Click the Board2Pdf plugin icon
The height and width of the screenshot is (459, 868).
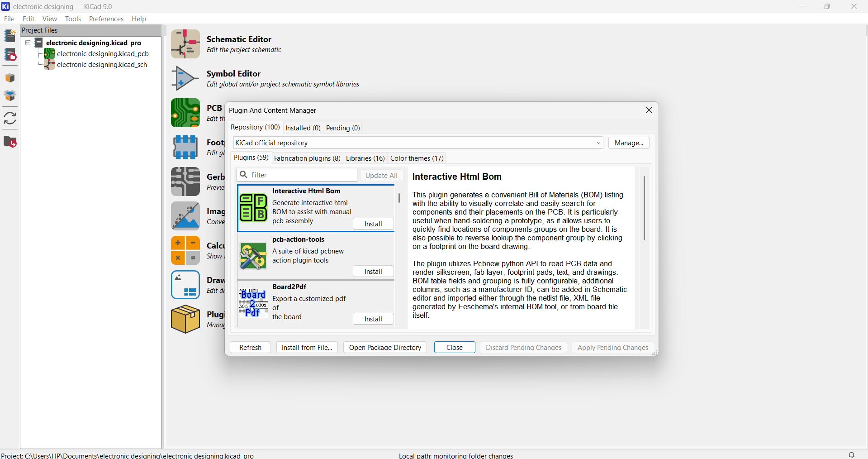(253, 303)
